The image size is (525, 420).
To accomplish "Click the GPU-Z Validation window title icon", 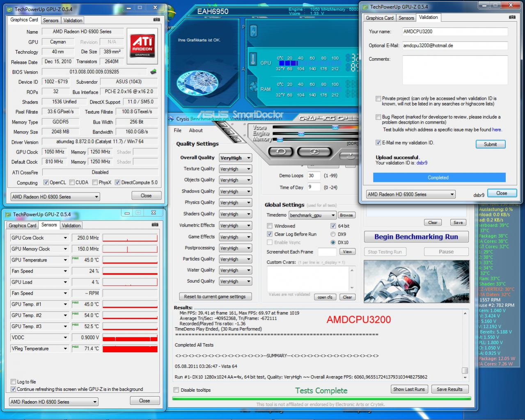I will 365,7.
